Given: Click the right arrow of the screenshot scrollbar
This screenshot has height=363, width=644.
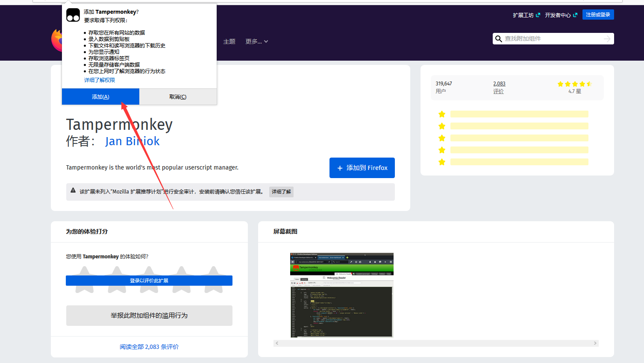Looking at the screenshot, I should pos(595,343).
